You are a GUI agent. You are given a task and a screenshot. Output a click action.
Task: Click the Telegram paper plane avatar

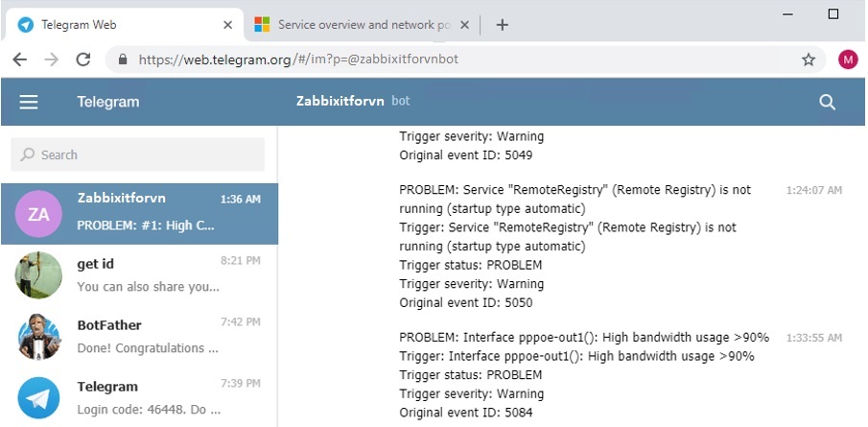click(38, 397)
